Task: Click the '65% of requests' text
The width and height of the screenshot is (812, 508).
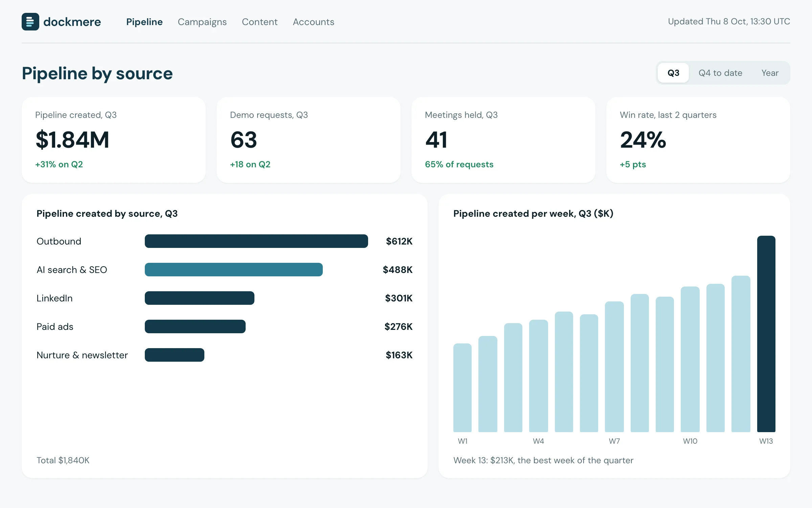Action: (x=459, y=165)
